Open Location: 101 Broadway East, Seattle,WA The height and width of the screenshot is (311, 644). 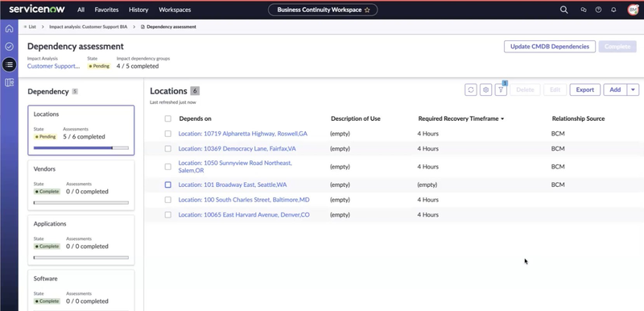point(233,185)
